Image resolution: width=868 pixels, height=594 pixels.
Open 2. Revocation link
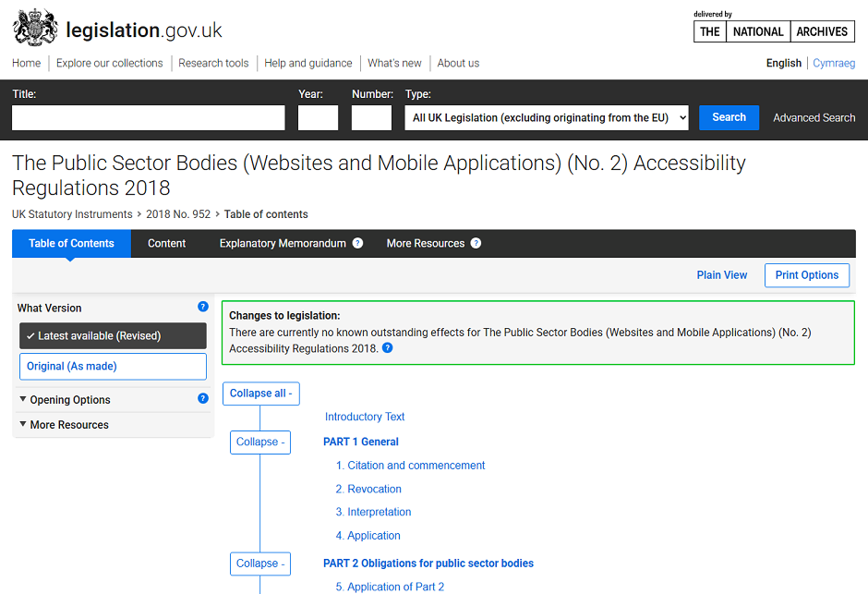click(x=368, y=490)
